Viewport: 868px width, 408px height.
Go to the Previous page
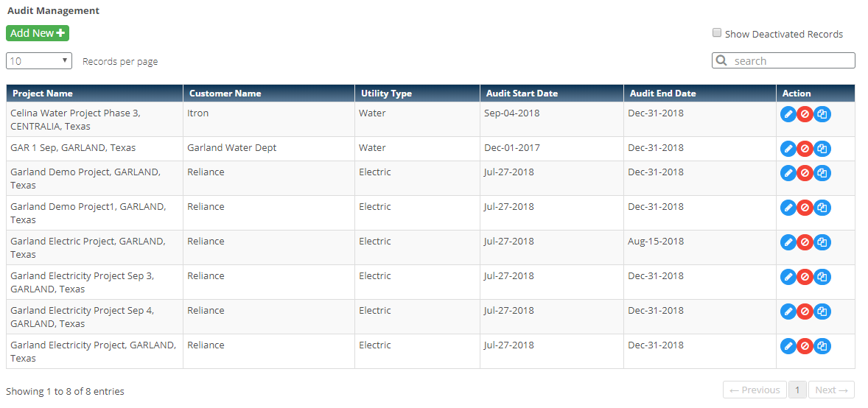point(755,390)
